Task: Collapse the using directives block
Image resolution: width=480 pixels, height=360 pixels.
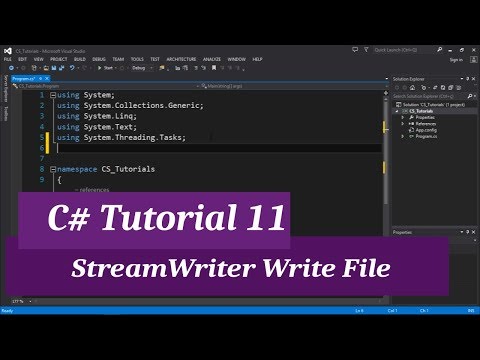Action: point(53,95)
